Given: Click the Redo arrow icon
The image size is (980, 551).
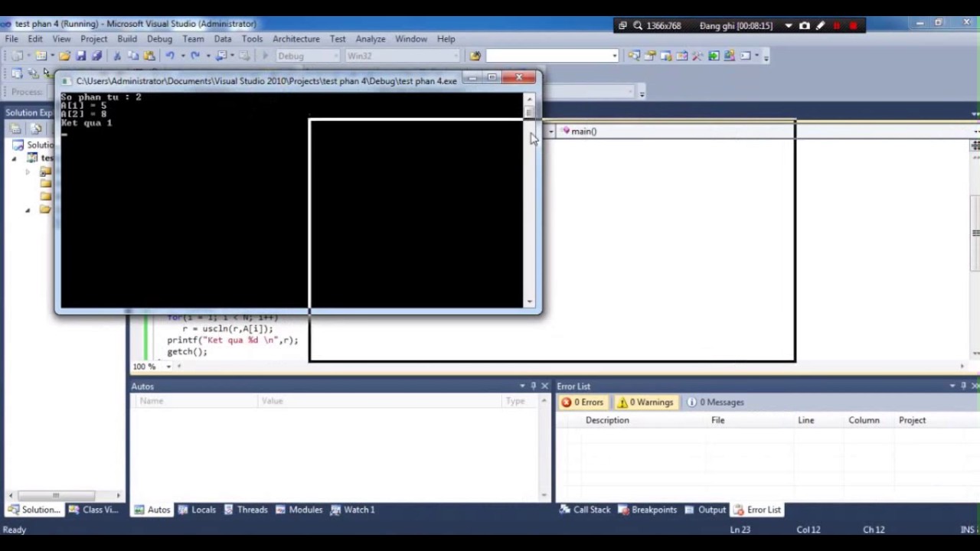Looking at the screenshot, I should point(195,56).
